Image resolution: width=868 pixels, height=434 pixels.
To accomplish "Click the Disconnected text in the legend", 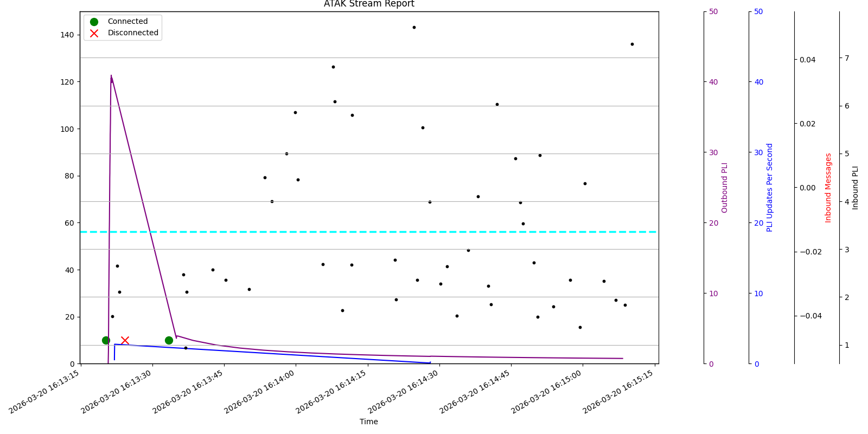I will [x=133, y=33].
